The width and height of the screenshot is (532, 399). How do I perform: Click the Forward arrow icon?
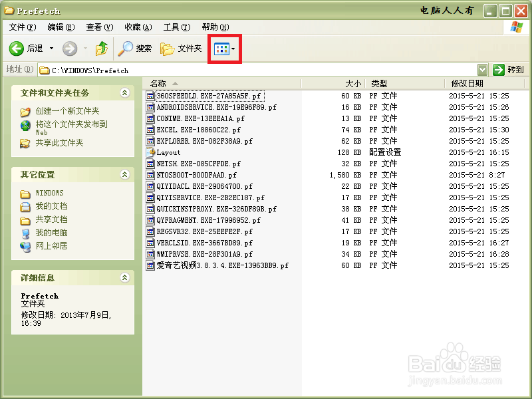[70, 49]
